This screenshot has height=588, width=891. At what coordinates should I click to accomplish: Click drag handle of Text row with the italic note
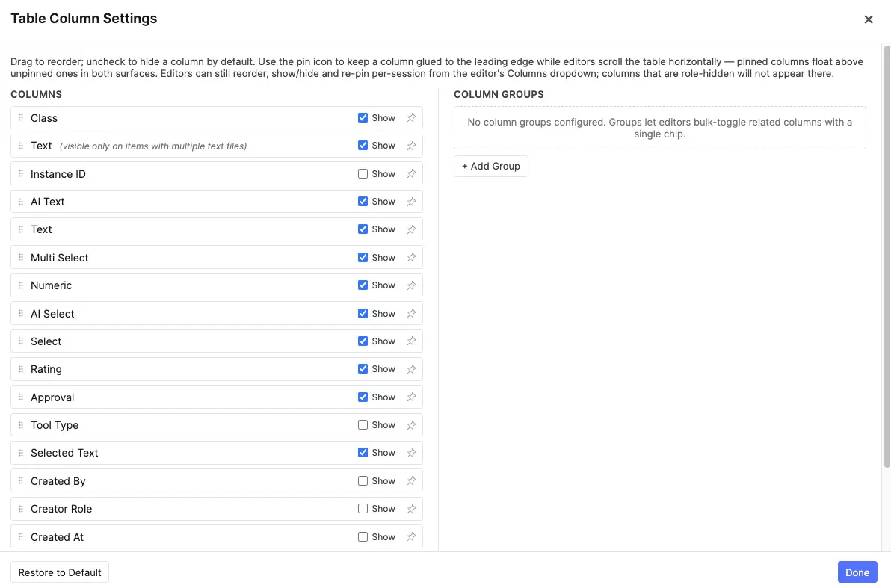click(x=20, y=146)
